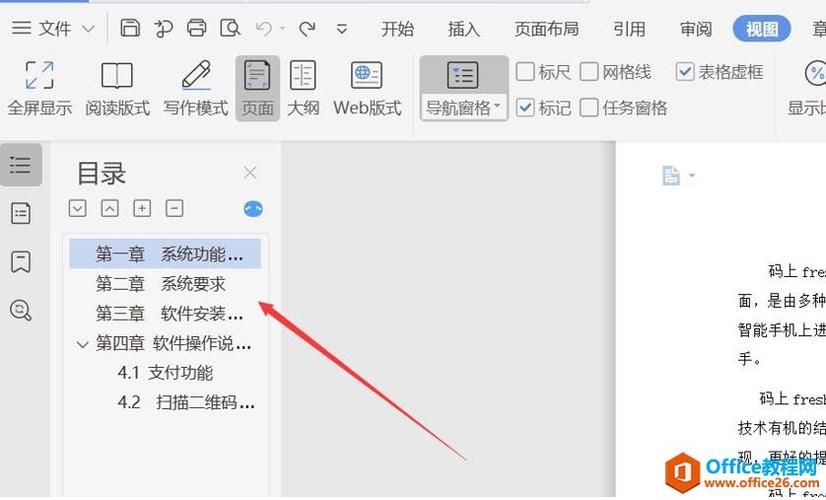The image size is (826, 500).
Task: Click the minus remove-heading icon
Action: (174, 209)
